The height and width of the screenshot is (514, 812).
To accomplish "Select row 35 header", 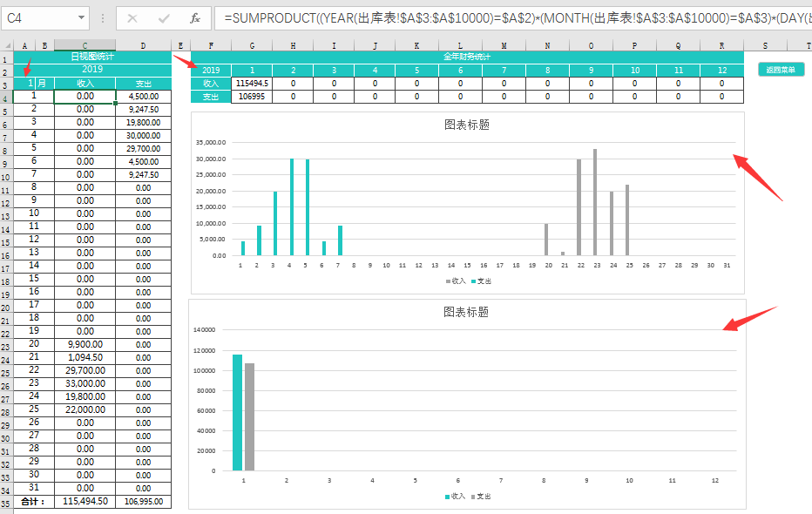I will (x=6, y=503).
